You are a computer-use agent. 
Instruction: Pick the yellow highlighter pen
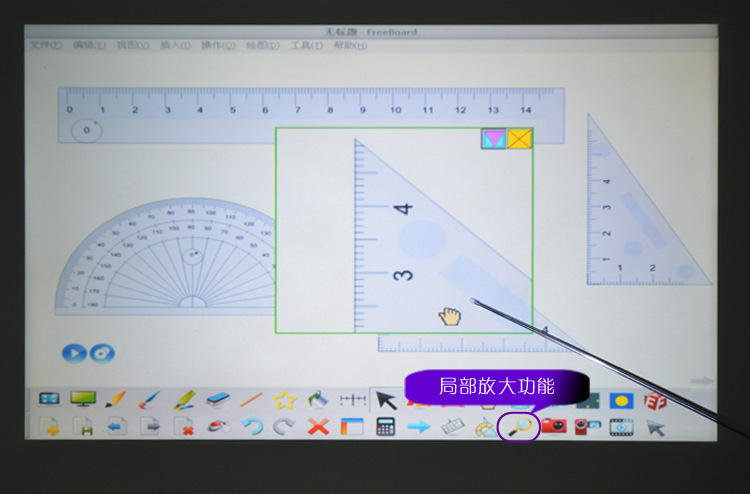coord(184,401)
